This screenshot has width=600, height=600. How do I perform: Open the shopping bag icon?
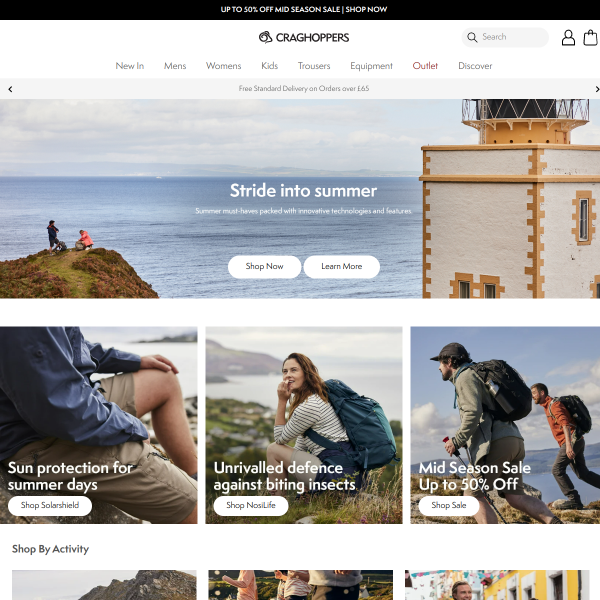591,38
